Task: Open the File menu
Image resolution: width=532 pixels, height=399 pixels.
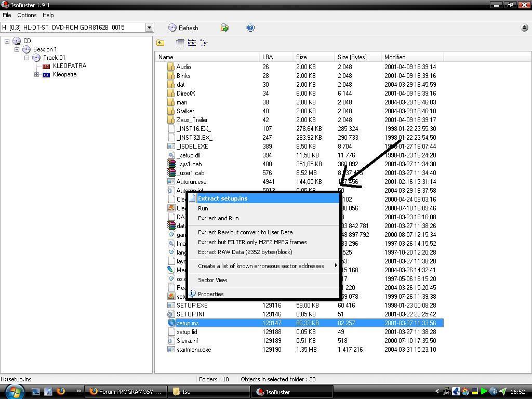Action: pos(7,15)
